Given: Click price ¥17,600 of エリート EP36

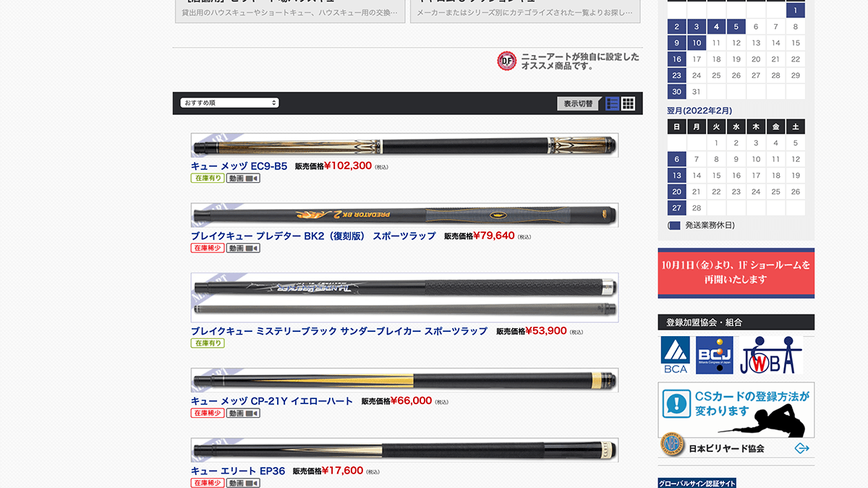Looking at the screenshot, I should (x=342, y=471).
